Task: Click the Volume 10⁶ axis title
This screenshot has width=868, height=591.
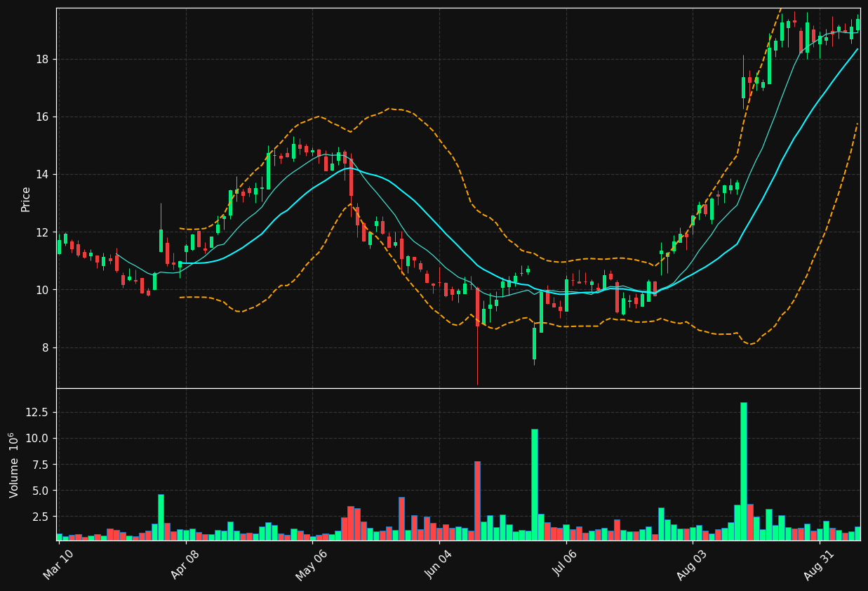Action: [14, 465]
